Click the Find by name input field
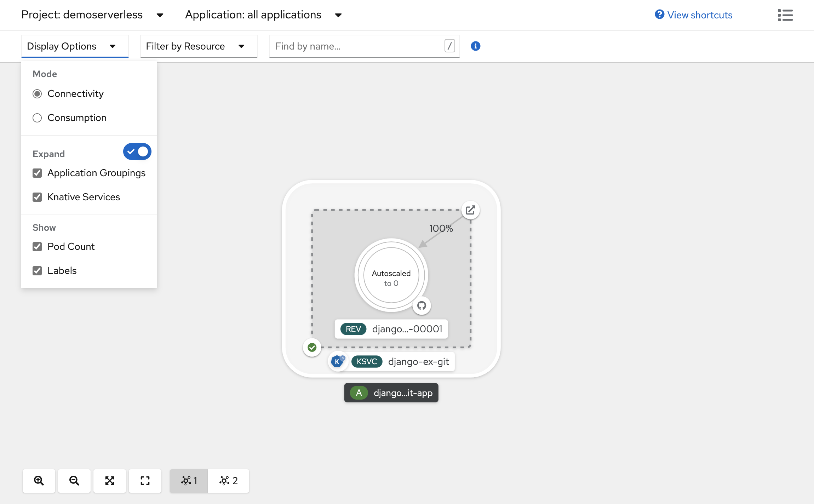Image resolution: width=814 pixels, height=504 pixels. tap(357, 46)
